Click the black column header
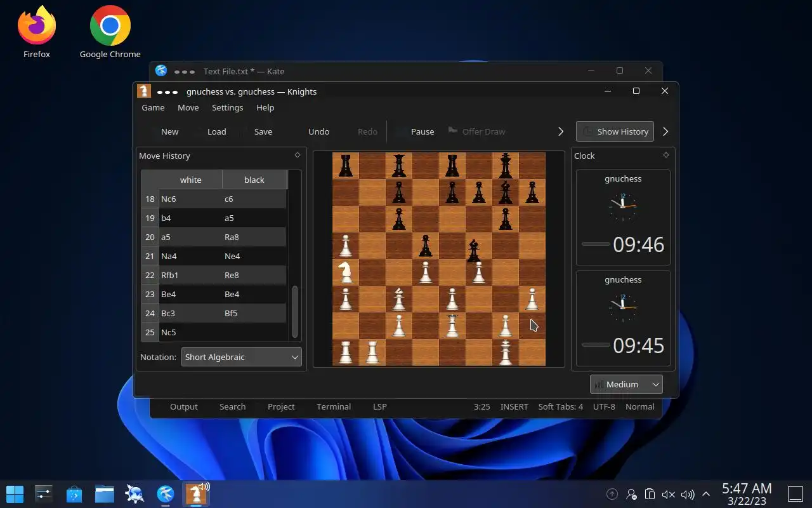 point(254,180)
